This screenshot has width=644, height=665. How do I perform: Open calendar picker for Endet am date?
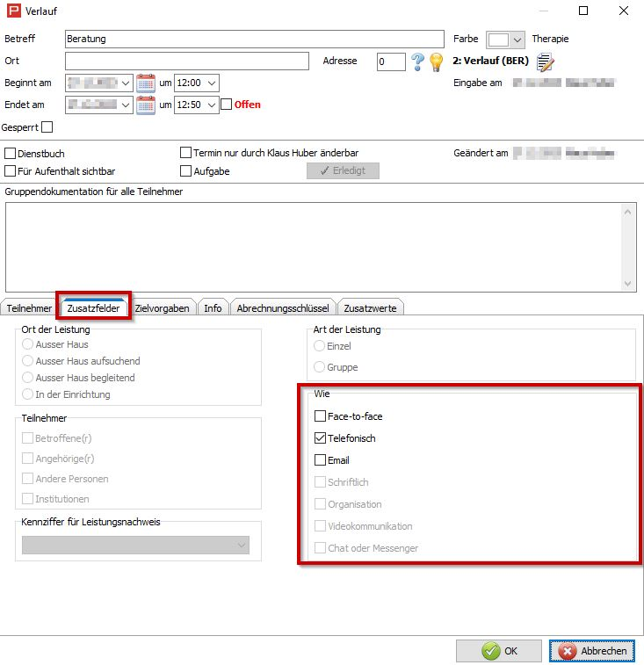tap(146, 105)
